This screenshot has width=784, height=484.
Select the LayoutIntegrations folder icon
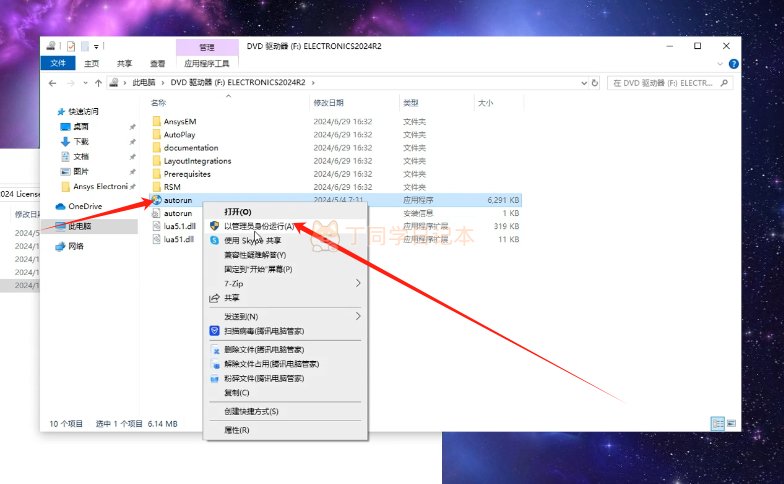[x=156, y=161]
